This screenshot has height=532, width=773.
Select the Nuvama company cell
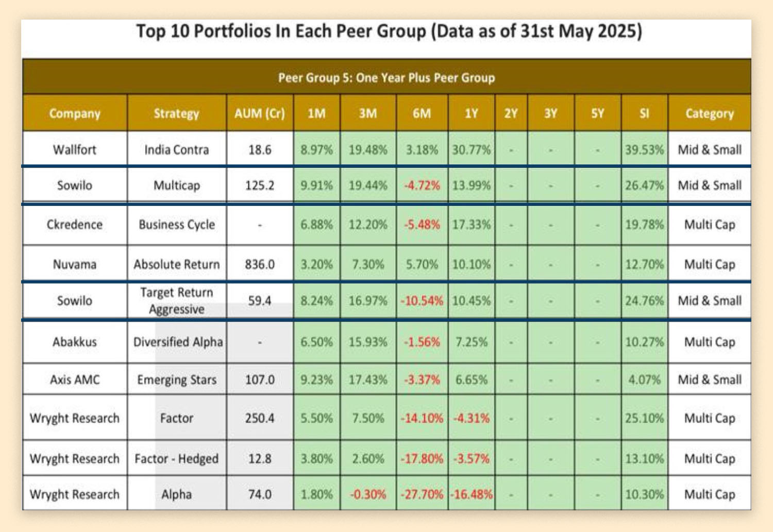tap(75, 264)
